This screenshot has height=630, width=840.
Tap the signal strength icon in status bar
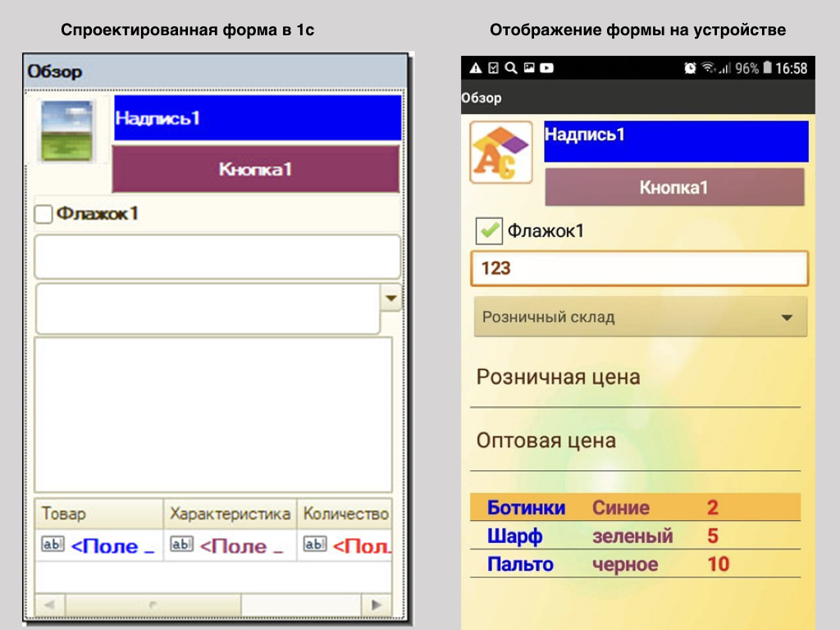(x=725, y=68)
